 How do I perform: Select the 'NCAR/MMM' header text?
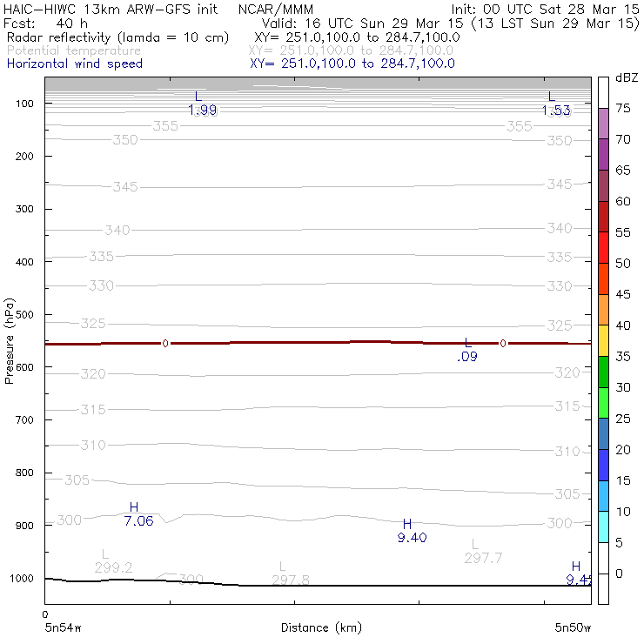[x=276, y=10]
